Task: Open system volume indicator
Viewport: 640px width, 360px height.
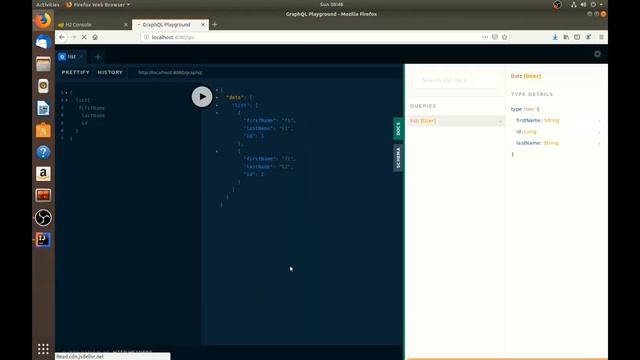Action: (x=583, y=4)
